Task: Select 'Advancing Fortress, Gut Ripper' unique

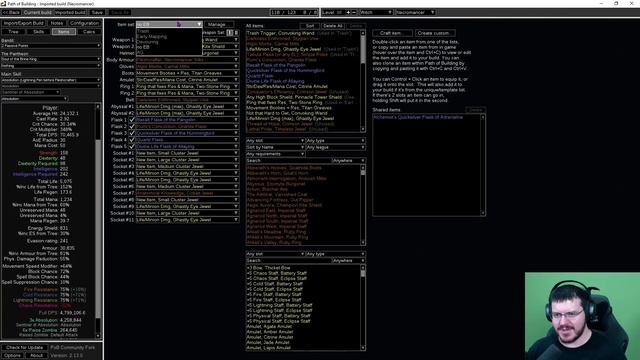Action: [280, 200]
